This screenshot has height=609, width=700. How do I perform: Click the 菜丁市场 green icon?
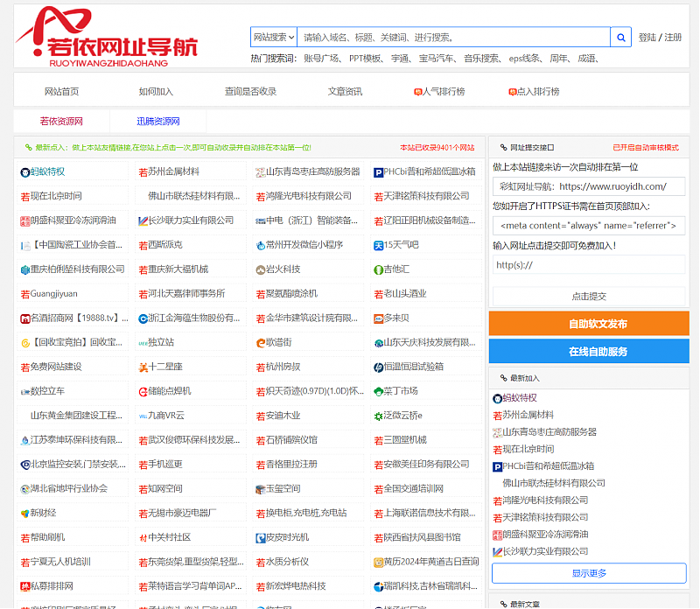pyautogui.click(x=378, y=392)
